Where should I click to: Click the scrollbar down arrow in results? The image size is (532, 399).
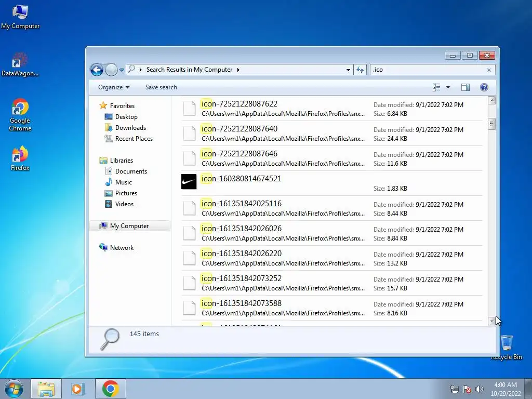click(x=491, y=321)
